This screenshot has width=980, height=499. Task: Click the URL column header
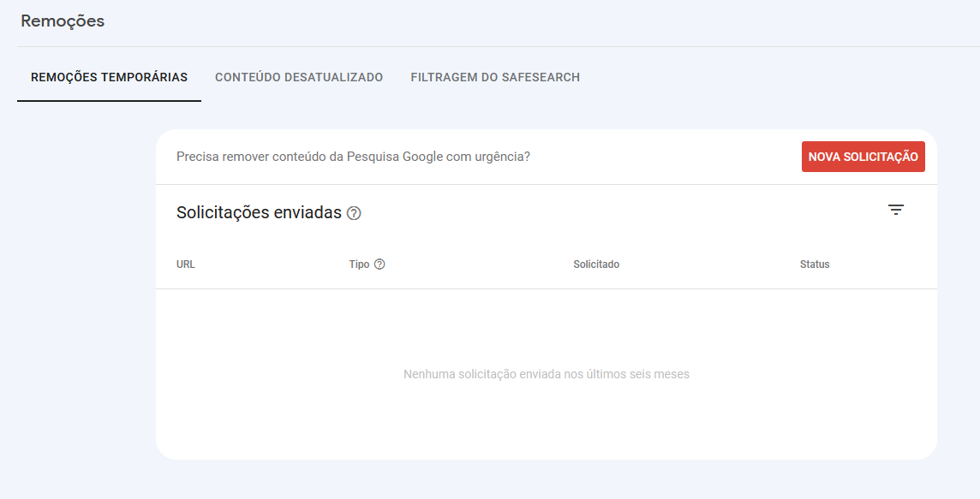pyautogui.click(x=186, y=264)
